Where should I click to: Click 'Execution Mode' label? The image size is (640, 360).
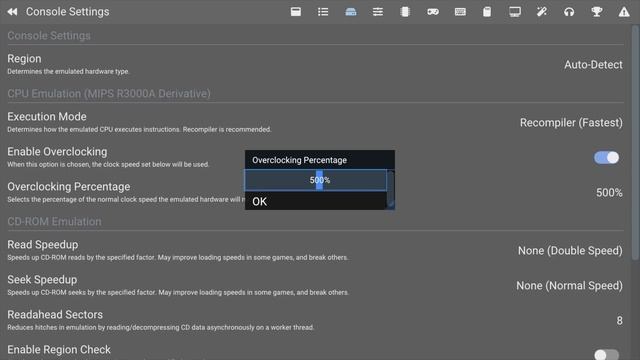coord(47,117)
